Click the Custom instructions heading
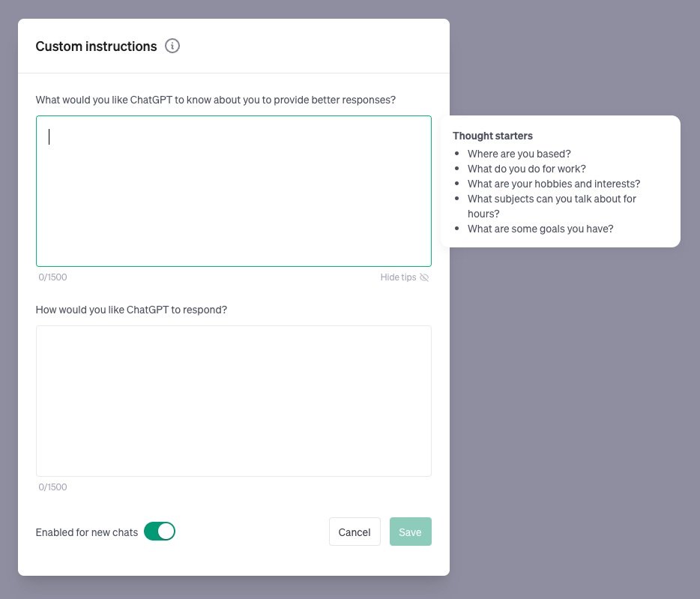700x599 pixels. coord(96,46)
